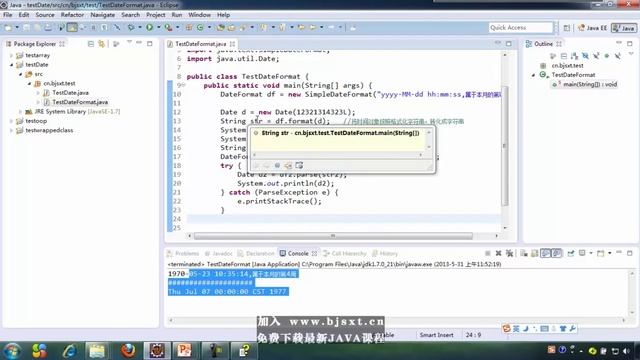Image resolution: width=640 pixels, height=360 pixels.
Task: Open the Run button dropdown arrow
Action: pyautogui.click(x=158, y=27)
